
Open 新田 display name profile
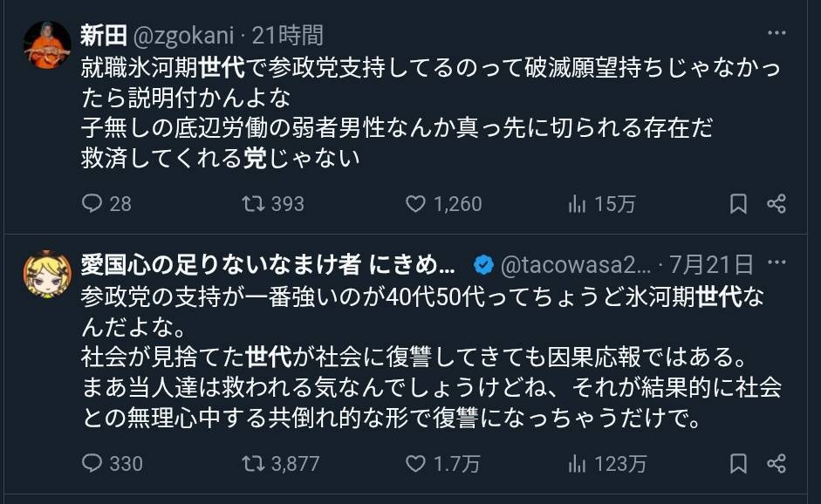click(103, 36)
